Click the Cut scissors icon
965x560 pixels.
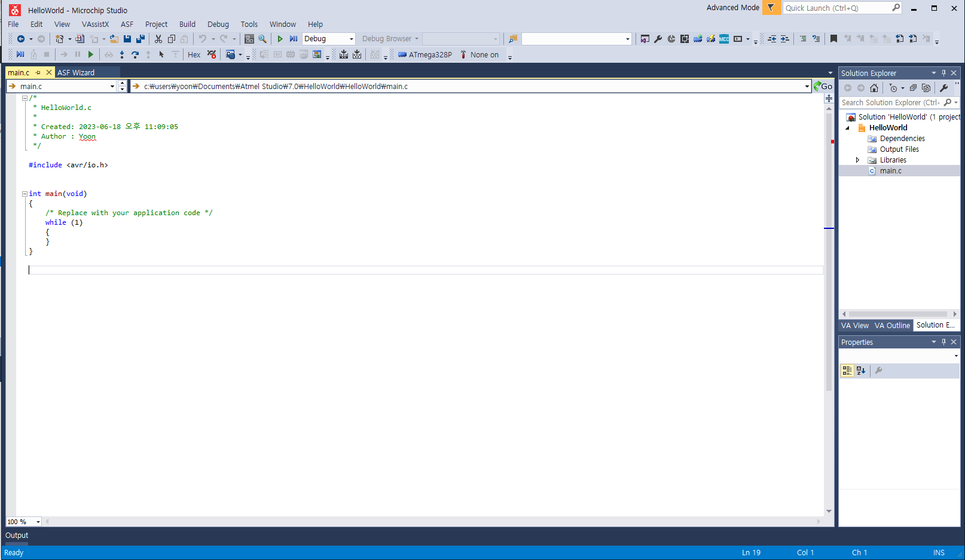158,39
